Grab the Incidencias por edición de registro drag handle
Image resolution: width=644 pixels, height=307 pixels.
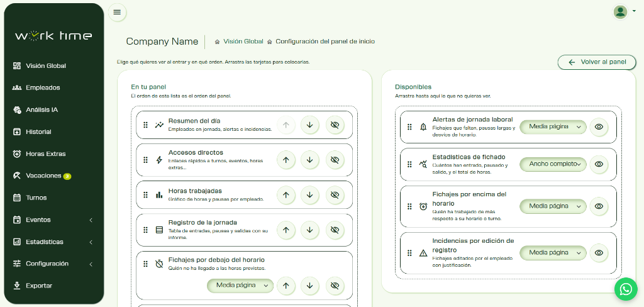click(x=409, y=253)
